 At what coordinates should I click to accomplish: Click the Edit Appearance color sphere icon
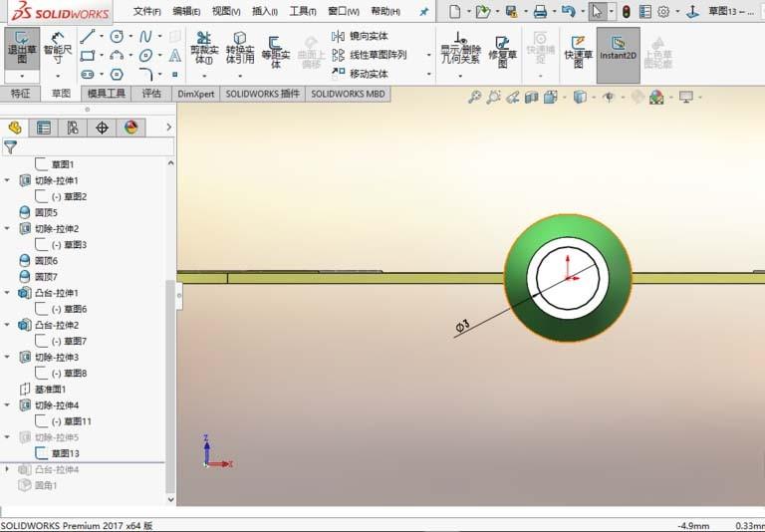click(x=656, y=97)
